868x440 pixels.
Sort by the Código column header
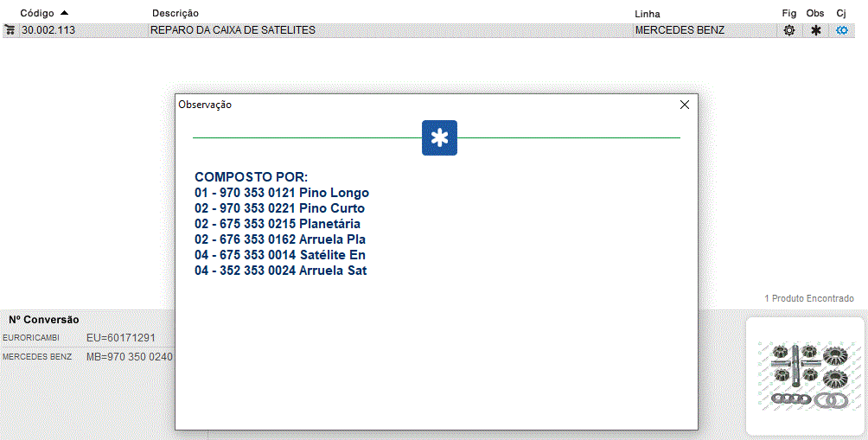pyautogui.click(x=37, y=13)
